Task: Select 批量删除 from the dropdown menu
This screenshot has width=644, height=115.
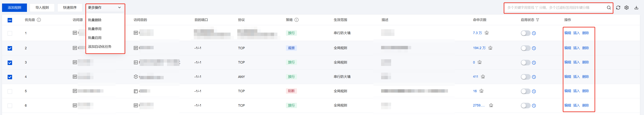Action: click(x=95, y=20)
